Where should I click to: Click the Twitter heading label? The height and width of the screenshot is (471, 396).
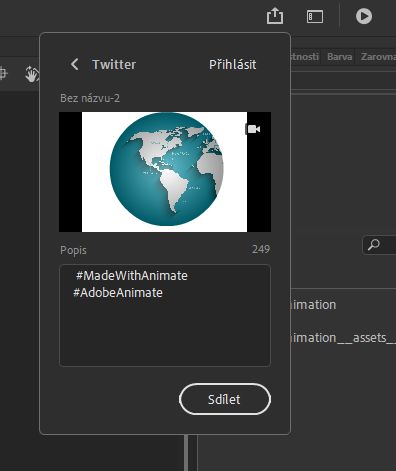114,65
